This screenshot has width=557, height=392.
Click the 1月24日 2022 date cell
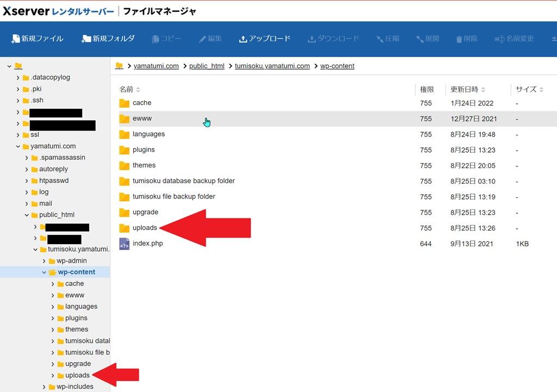click(472, 103)
